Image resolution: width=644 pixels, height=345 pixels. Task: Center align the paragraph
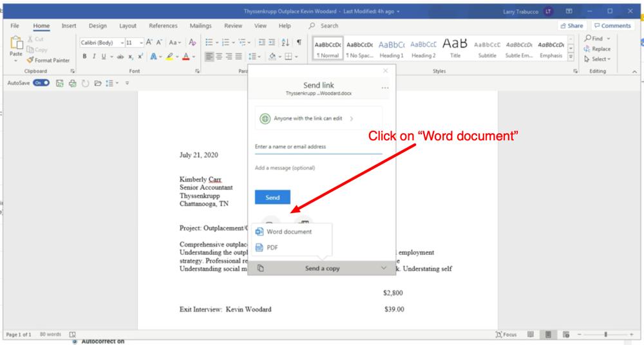click(x=219, y=57)
